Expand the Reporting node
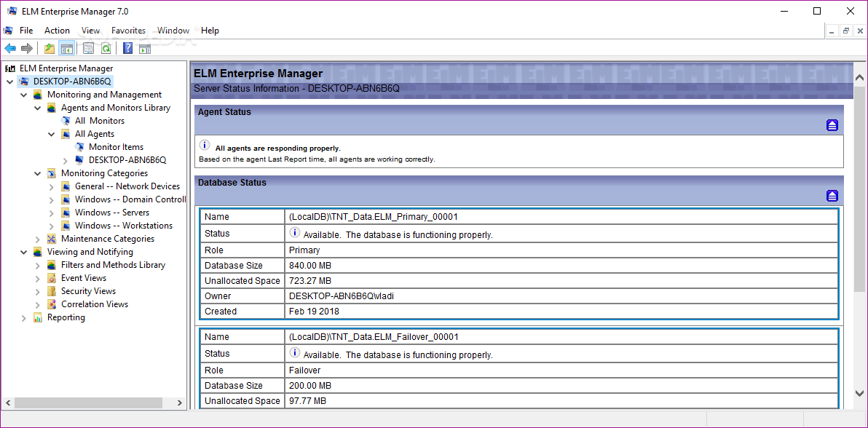868x428 pixels. coord(24,318)
